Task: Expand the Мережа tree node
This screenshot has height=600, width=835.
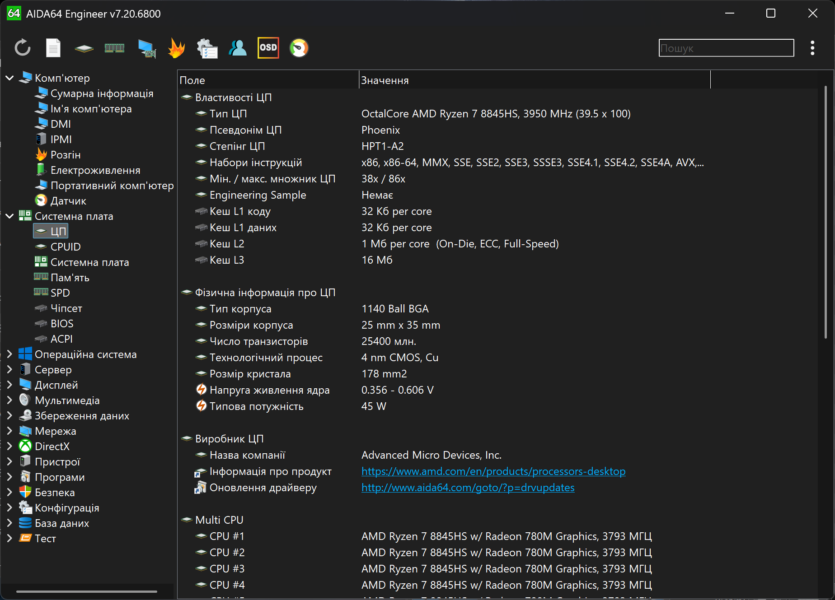Action: 10,431
